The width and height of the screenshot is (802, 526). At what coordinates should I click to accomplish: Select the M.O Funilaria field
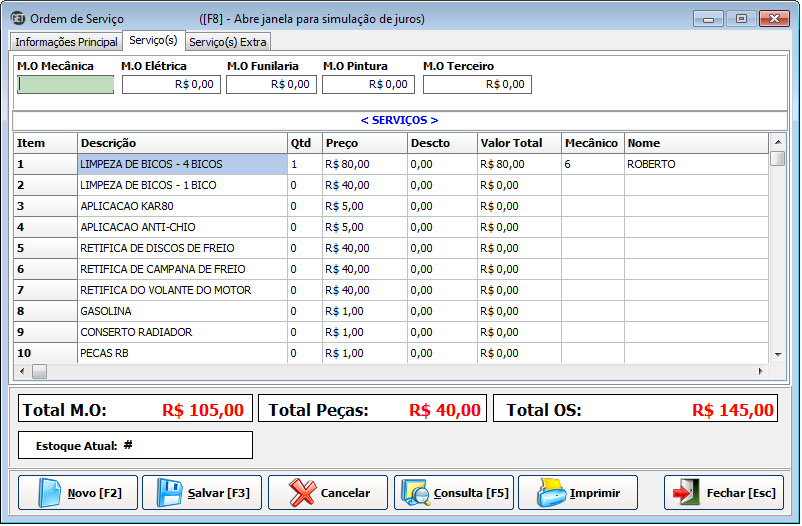tap(271, 85)
